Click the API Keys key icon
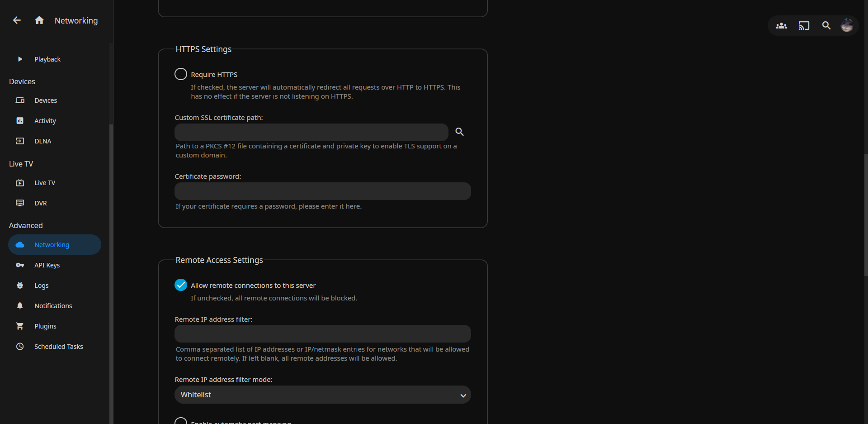The height and width of the screenshot is (424, 868). point(20,265)
